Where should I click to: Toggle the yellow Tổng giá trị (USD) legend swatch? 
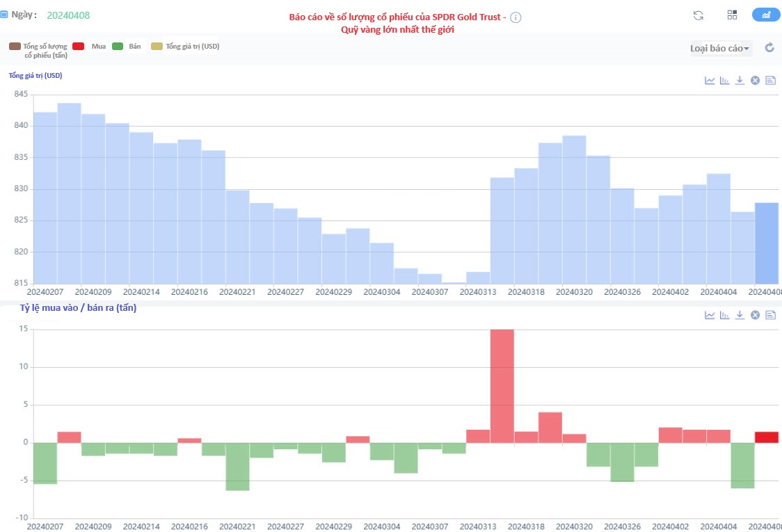pyautogui.click(x=157, y=47)
